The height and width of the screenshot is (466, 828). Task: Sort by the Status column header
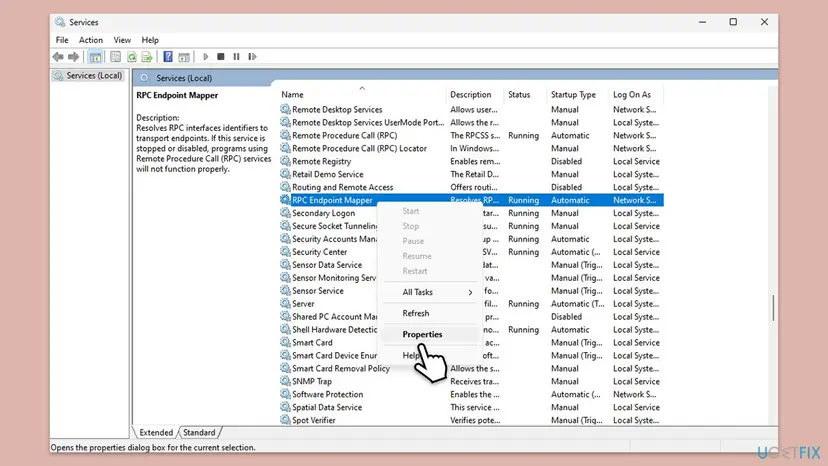(x=525, y=95)
